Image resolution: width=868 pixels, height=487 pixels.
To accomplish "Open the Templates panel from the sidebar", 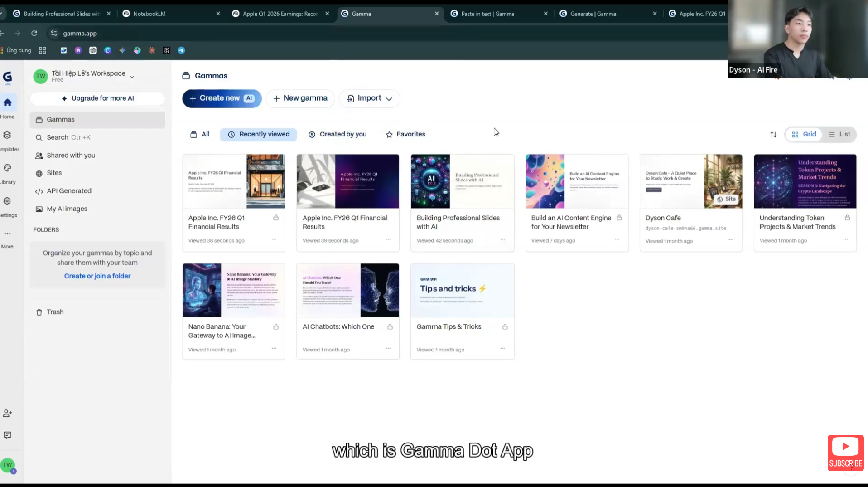I will click(x=7, y=135).
